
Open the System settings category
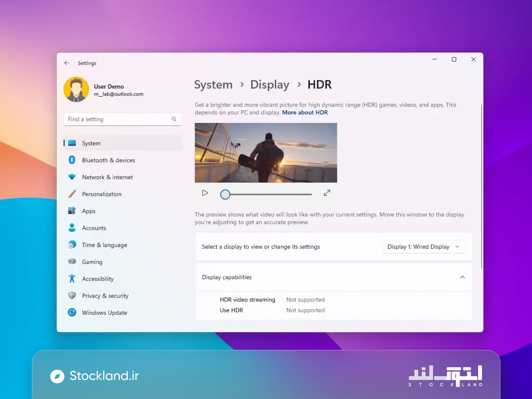click(x=123, y=143)
